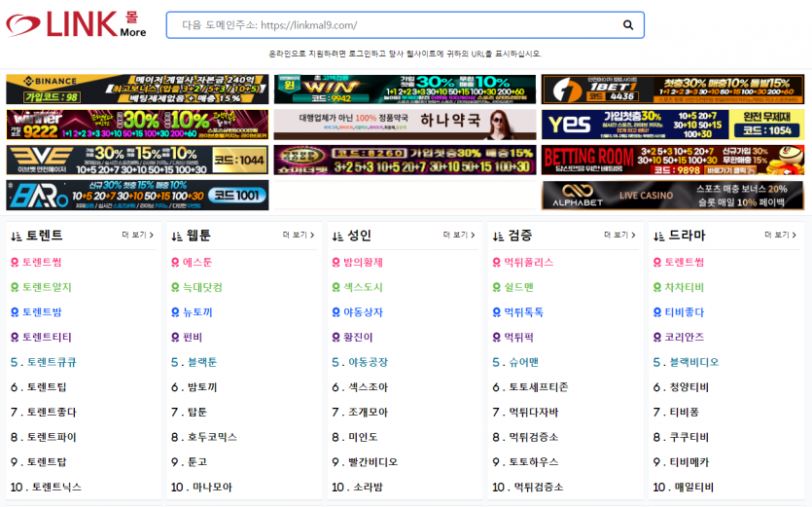This screenshot has width=812, height=507.
Task: Sort the 검증 column via sort icon
Action: click(498, 236)
